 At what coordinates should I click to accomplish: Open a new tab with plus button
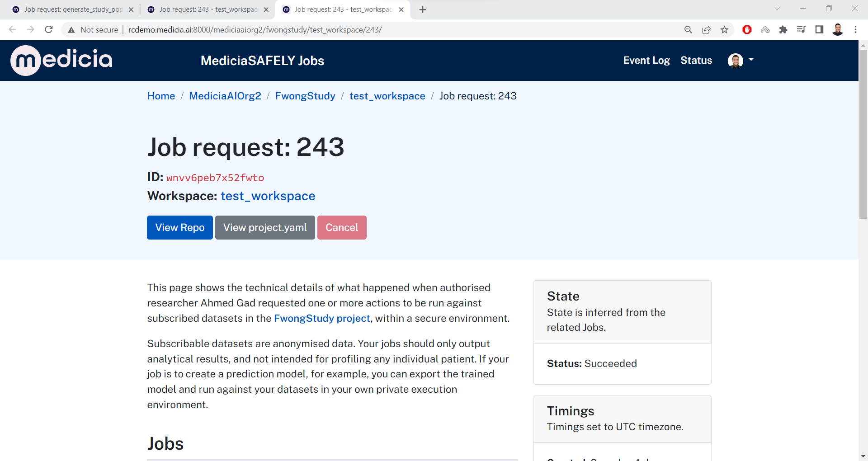click(423, 9)
